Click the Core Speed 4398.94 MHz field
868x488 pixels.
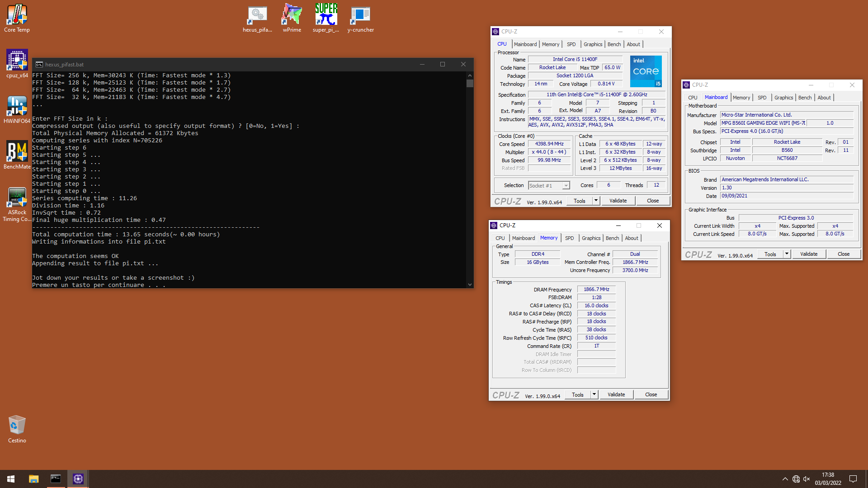549,144
